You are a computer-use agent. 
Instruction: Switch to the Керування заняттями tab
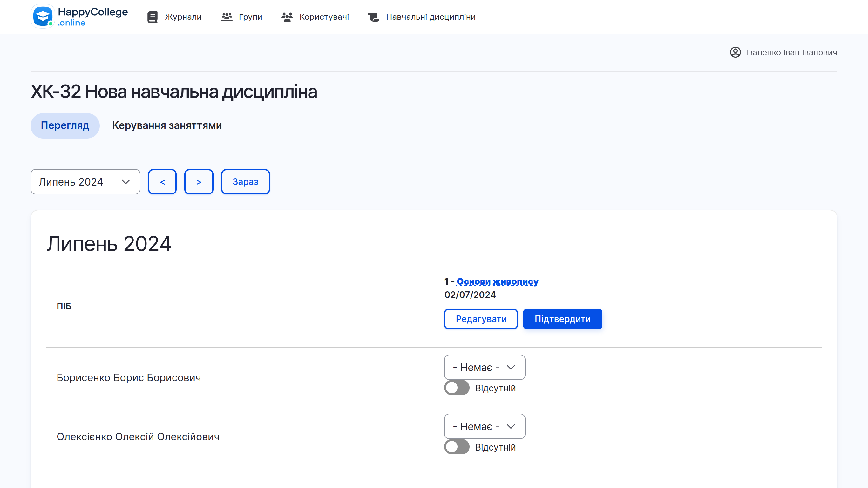click(167, 125)
